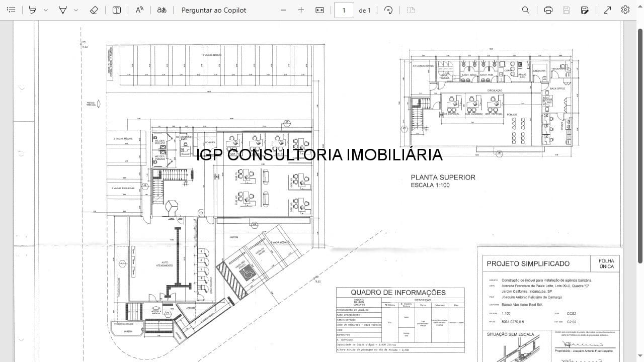Click the CCS2 value
Screen dimensions: 644x362
pyautogui.click(x=572, y=313)
